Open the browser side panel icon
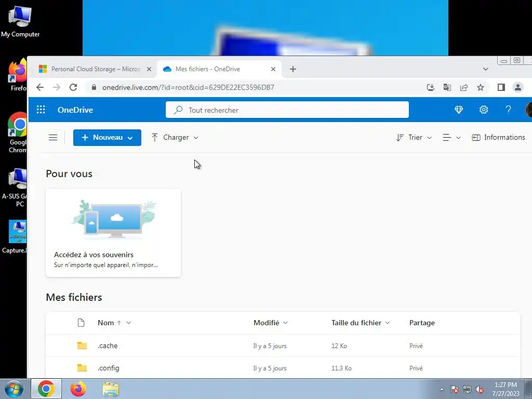 pyautogui.click(x=501, y=87)
